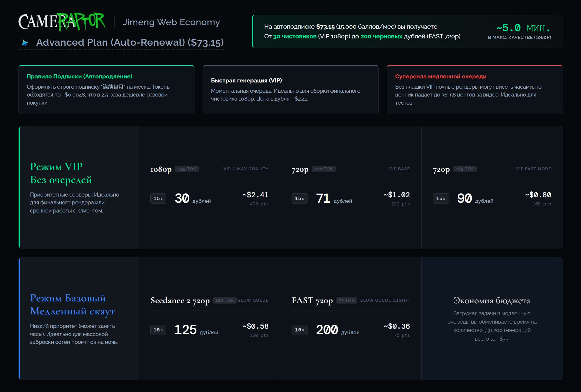Screen dimensions: 581x392
Task: Open the subscription rule card 'Правило Подписки'
Action: tap(106, 90)
